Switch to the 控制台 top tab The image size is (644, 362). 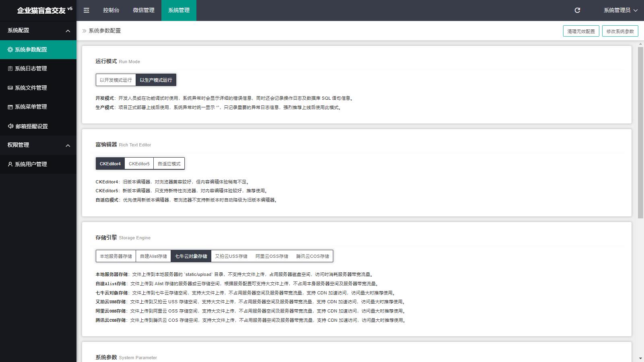point(111,10)
